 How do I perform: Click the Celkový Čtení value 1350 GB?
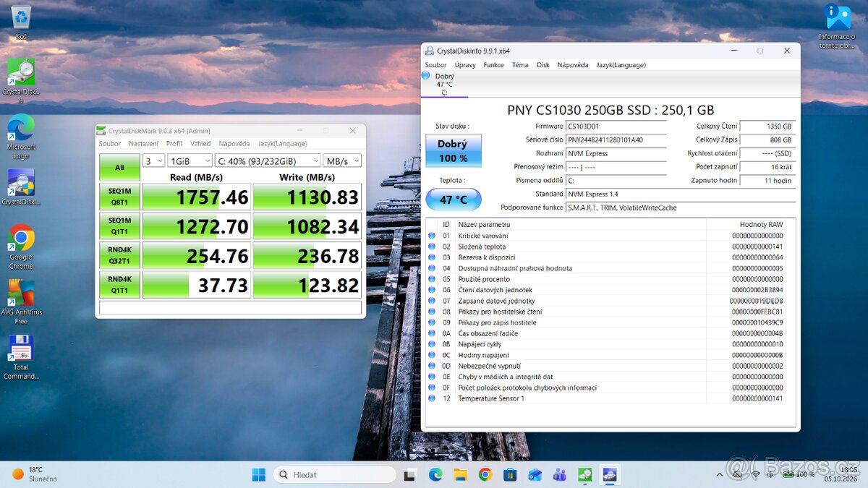767,126
